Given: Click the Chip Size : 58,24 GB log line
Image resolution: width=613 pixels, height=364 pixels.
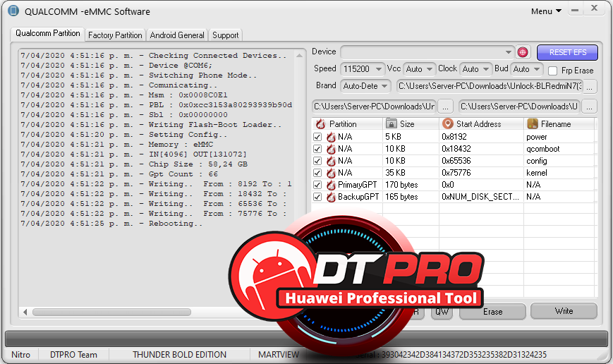Looking at the screenshot, I should 134,164.
